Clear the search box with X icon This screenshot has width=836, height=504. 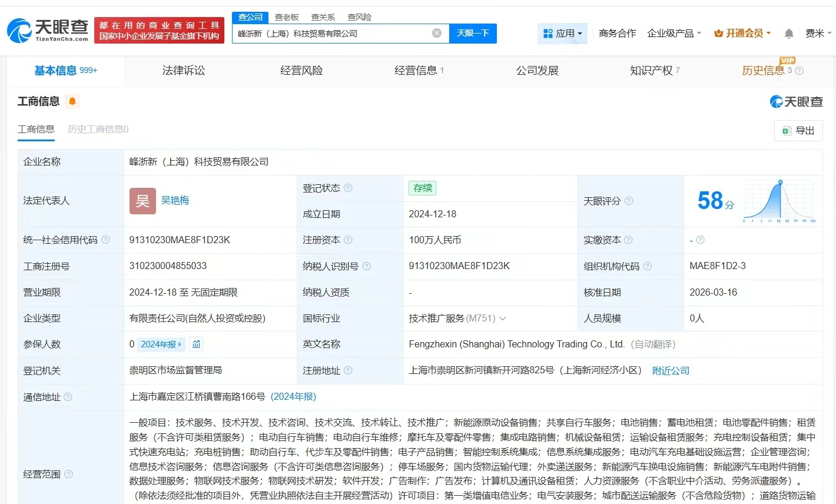point(437,34)
